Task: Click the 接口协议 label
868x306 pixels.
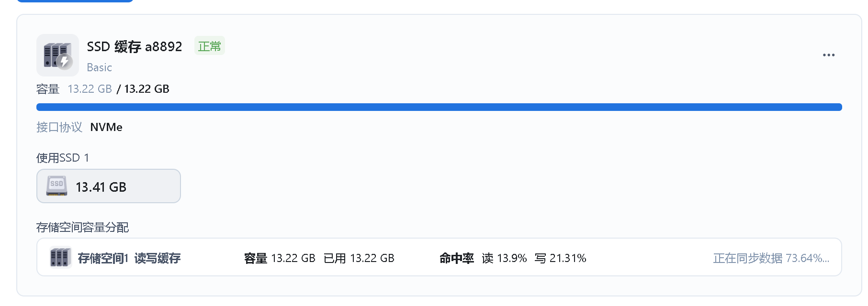Action: pos(59,127)
